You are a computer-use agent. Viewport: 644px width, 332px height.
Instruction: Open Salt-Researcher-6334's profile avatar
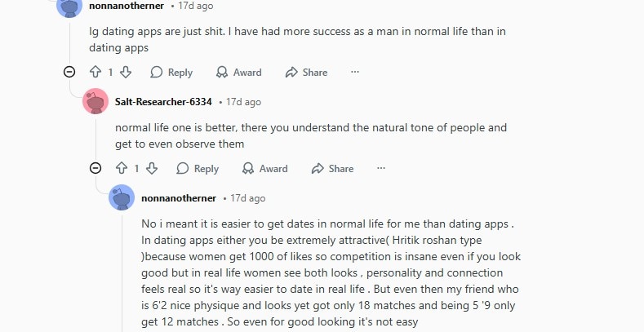[x=95, y=102]
